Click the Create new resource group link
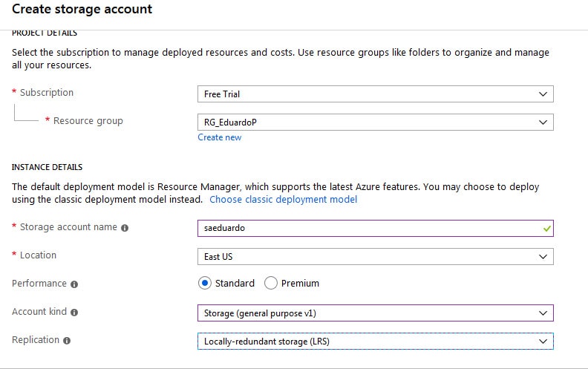Screen dimensions: 588x369 coord(220,137)
